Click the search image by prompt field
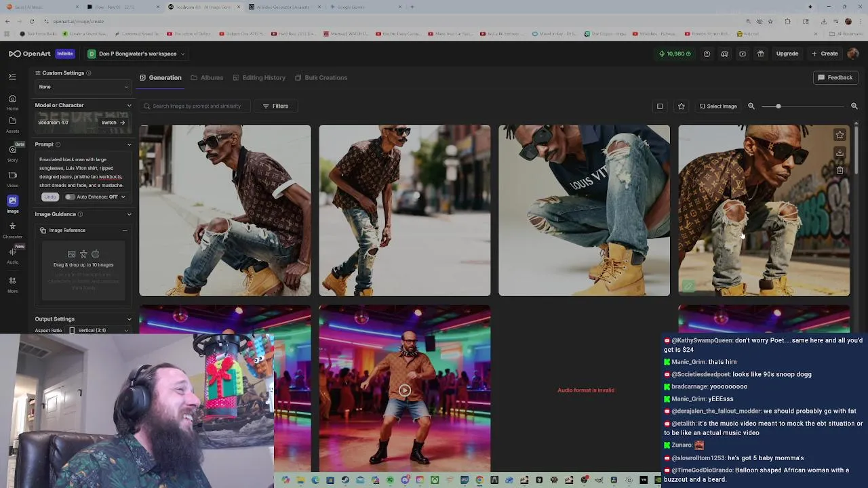The width and height of the screenshot is (868, 488). tap(193, 106)
